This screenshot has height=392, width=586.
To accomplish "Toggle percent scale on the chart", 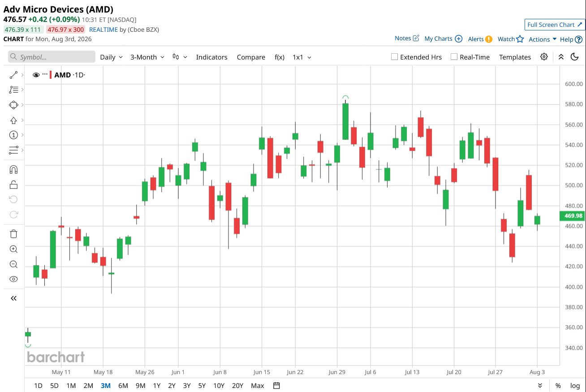I will (x=558, y=386).
